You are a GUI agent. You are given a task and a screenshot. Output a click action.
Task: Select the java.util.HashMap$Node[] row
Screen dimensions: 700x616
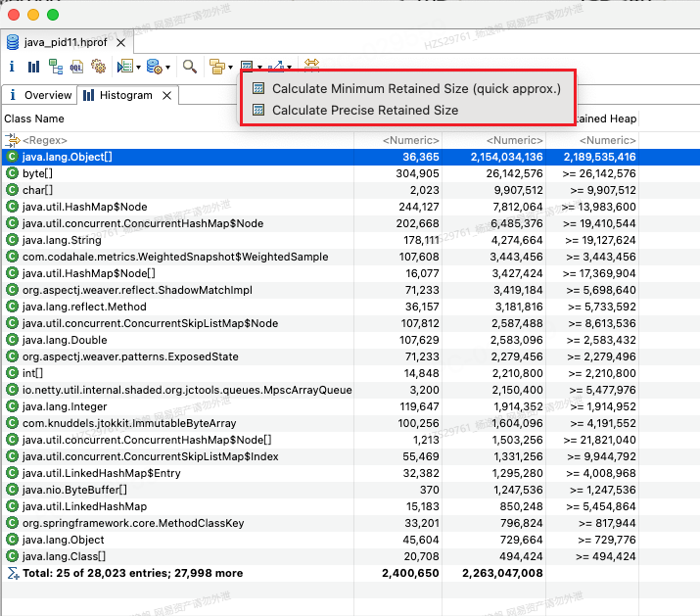pos(350,273)
